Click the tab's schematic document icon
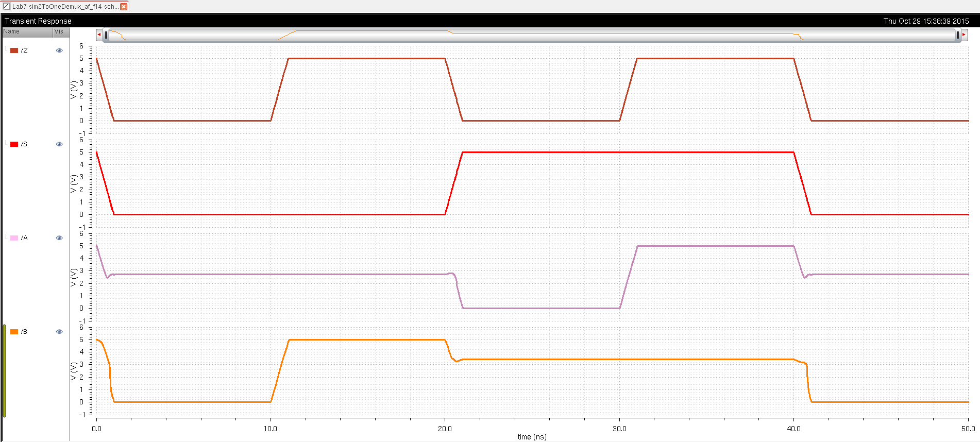Viewport: 980px width, 442px height. tap(7, 7)
